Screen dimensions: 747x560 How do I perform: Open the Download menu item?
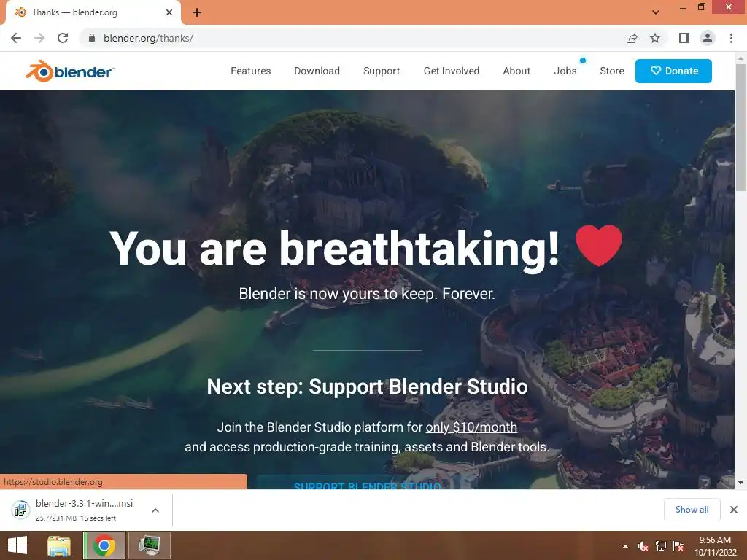click(317, 71)
